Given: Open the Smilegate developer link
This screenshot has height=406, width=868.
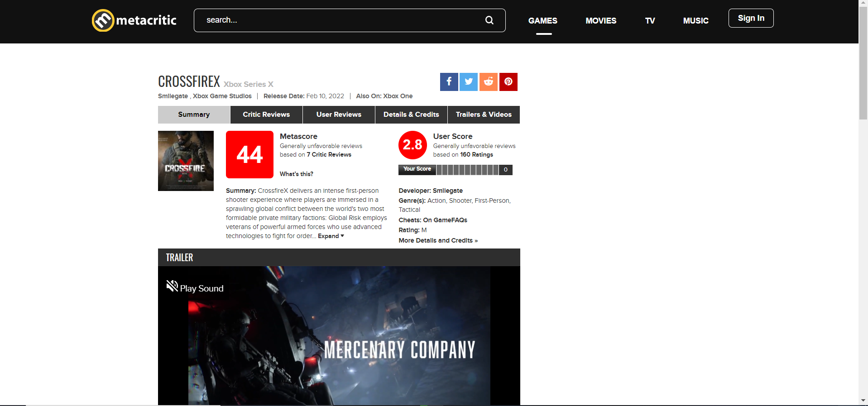Looking at the screenshot, I should click(x=448, y=191).
